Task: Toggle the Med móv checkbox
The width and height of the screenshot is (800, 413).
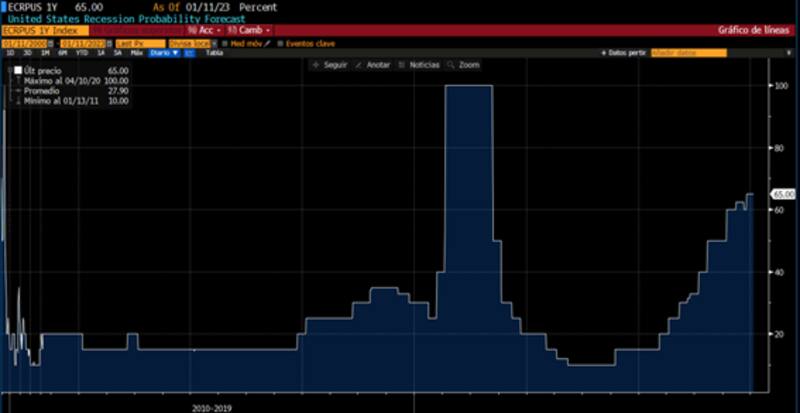Action: pos(225,43)
